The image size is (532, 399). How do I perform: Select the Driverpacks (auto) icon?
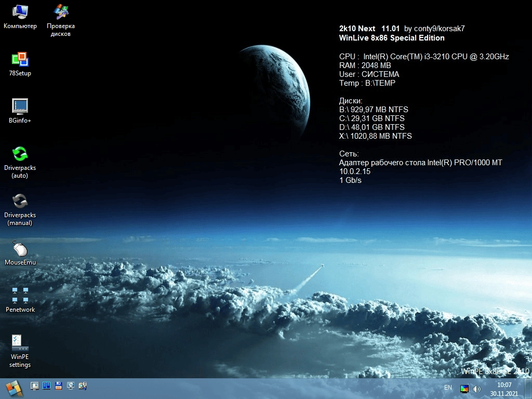click(x=20, y=163)
